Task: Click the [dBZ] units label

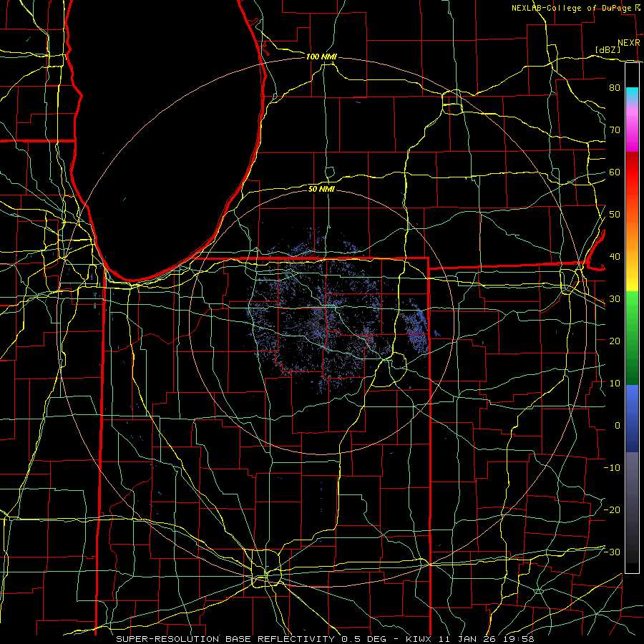Action: [x=608, y=49]
